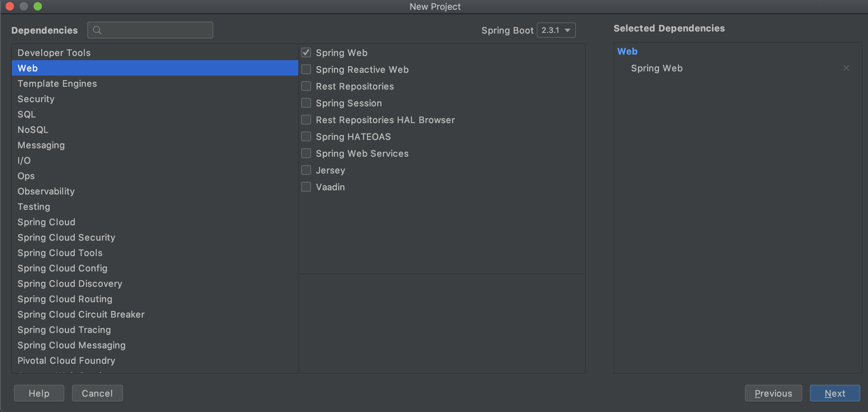Enable Spring Reactive Web dependency

[306, 69]
